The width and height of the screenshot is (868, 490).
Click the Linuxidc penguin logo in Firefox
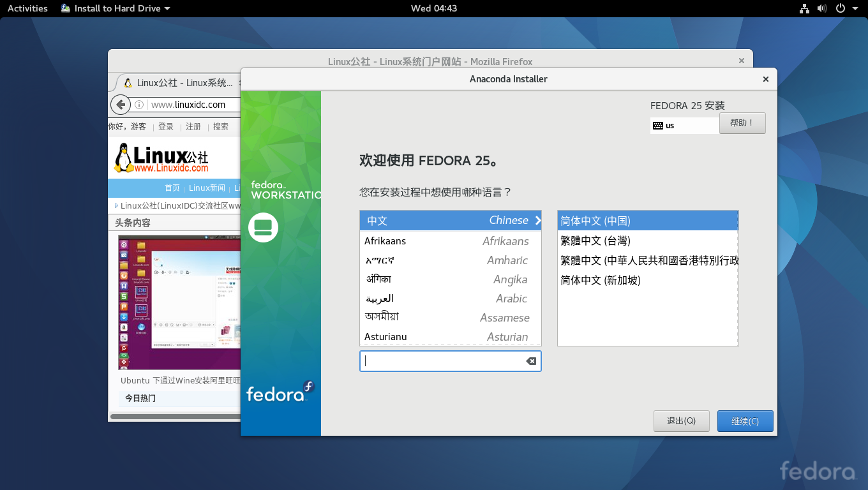(x=161, y=158)
